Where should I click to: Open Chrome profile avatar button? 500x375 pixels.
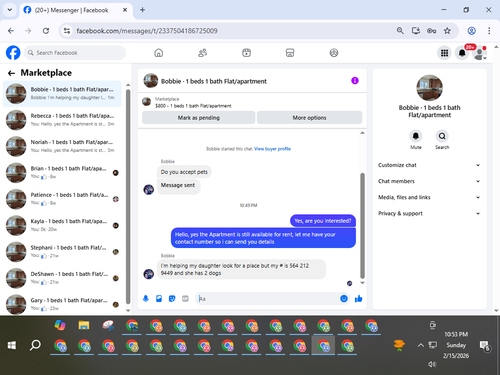pyautogui.click(x=471, y=31)
